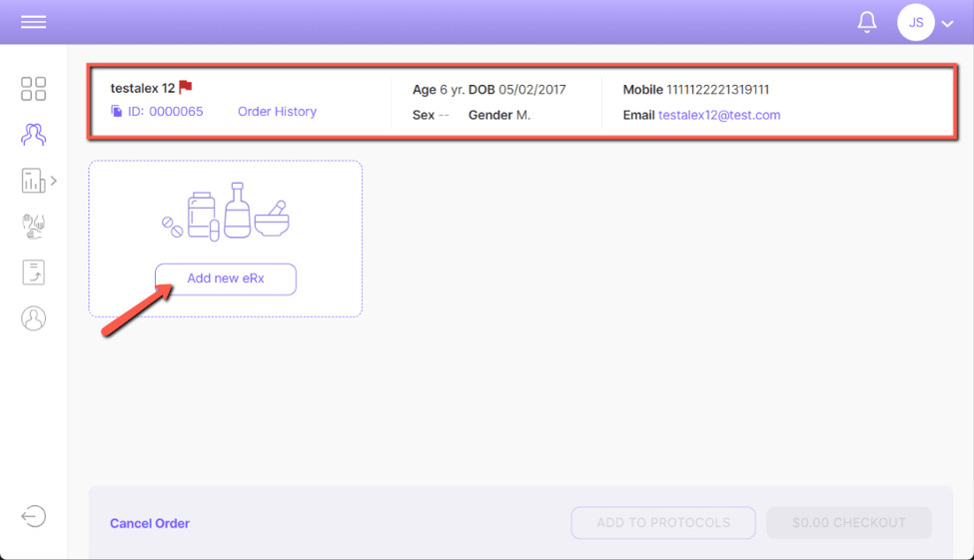Open the user profile sidebar icon
The image size is (974, 560).
tap(34, 318)
